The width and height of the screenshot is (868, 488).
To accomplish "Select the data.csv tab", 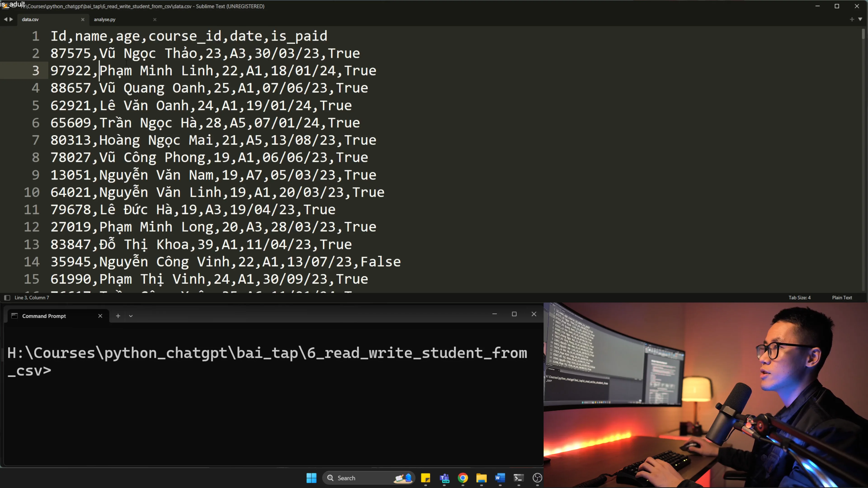I will [x=30, y=19].
